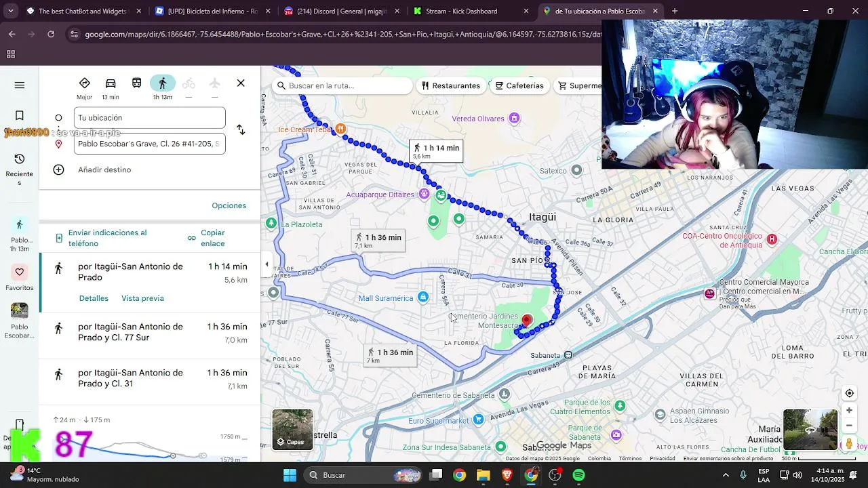This screenshot has width=868, height=488.
Task: Collapse the side panel arrow
Action: pyautogui.click(x=267, y=264)
